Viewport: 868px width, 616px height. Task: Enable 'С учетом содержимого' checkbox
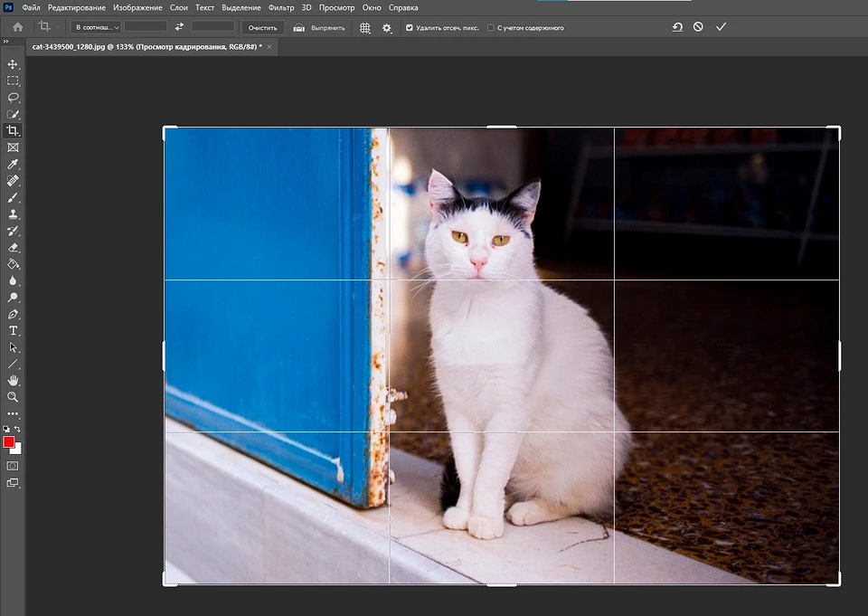[491, 28]
